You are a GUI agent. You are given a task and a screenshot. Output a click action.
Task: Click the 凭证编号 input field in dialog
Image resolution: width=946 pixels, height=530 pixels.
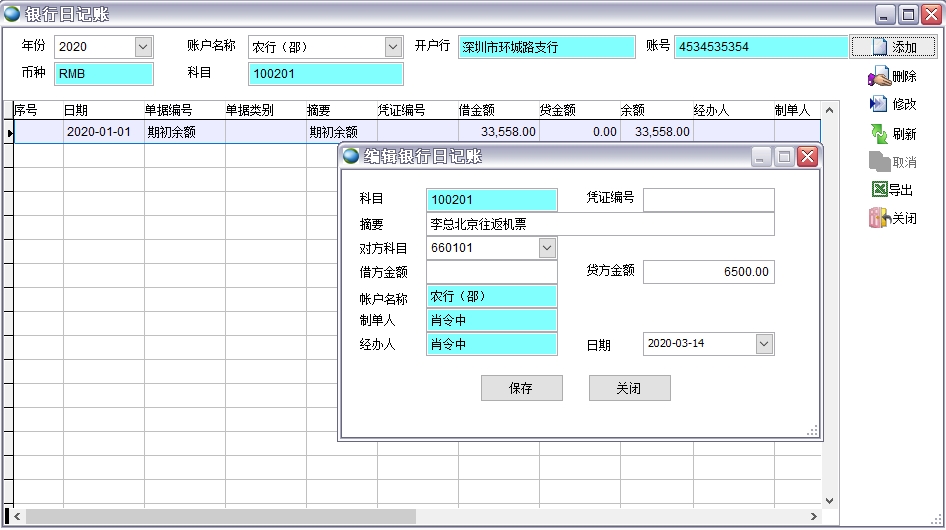point(708,200)
